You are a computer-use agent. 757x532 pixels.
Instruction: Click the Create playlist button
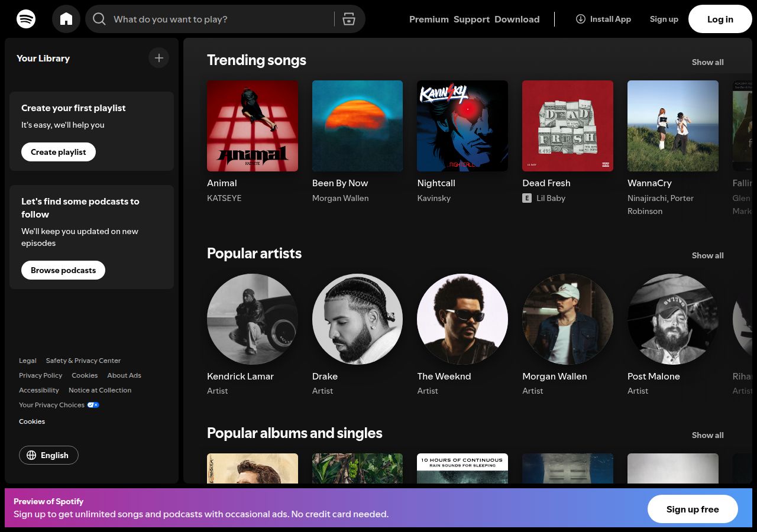pyautogui.click(x=59, y=152)
